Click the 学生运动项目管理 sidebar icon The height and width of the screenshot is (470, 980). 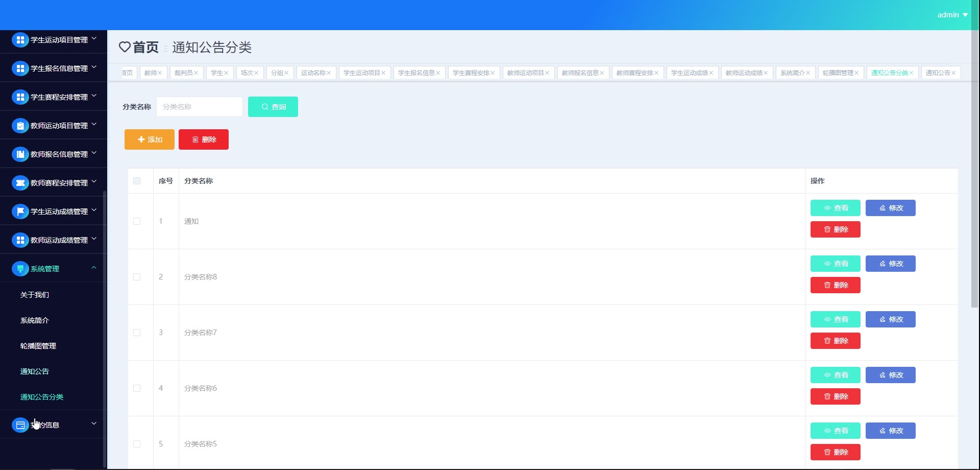click(x=20, y=40)
